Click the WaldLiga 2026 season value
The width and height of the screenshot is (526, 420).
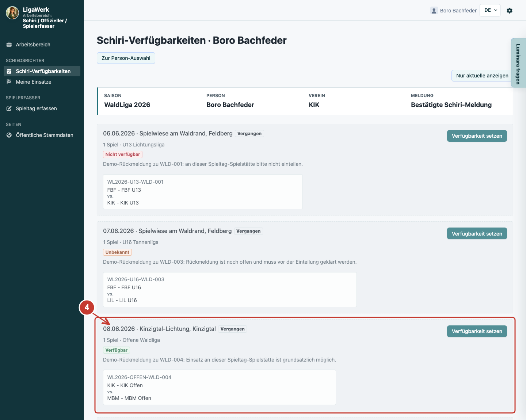[x=127, y=105]
